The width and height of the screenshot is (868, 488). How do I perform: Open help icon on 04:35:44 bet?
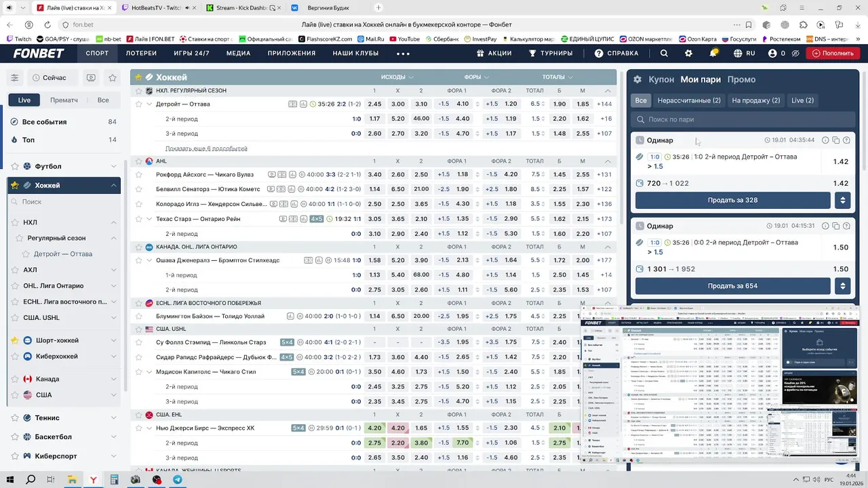pyautogui.click(x=846, y=140)
